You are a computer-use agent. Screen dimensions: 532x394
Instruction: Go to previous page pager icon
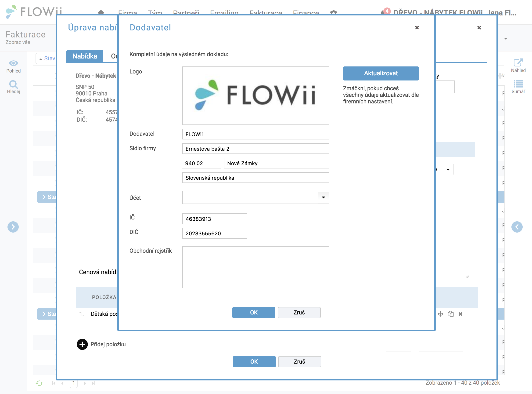[62, 383]
